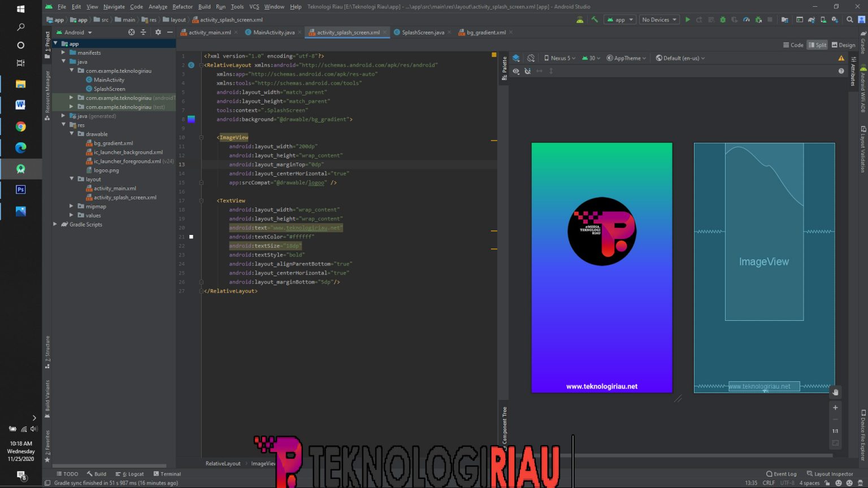Viewport: 868px width, 488px height.
Task: Click the orientation rotate icon in design toolbar
Action: pyautogui.click(x=530, y=58)
